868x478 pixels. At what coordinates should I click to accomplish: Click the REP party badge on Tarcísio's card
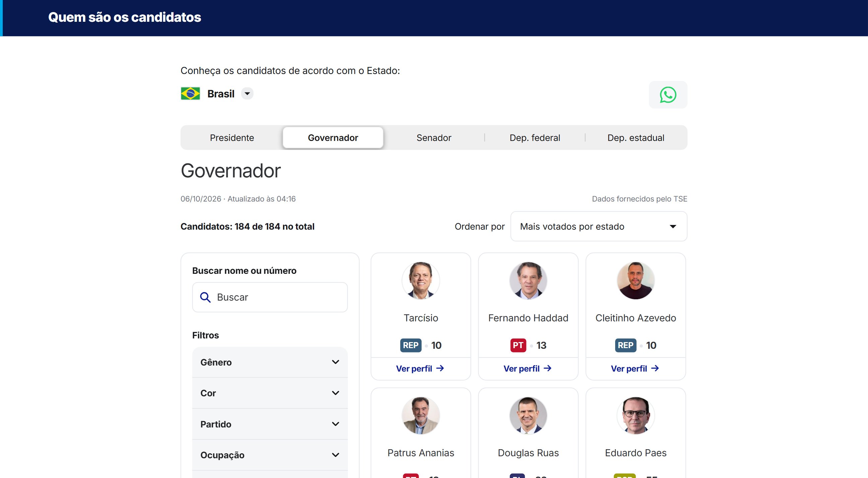[411, 345]
